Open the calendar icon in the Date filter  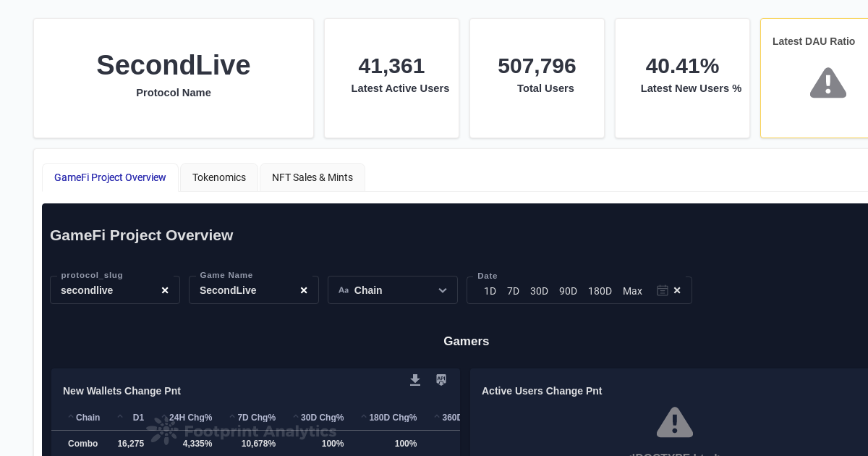[663, 290]
